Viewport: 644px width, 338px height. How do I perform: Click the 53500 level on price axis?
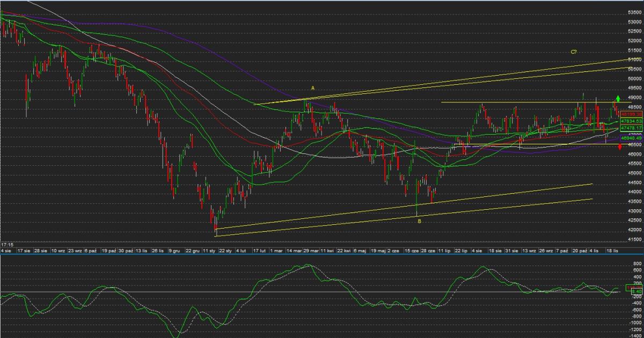click(x=634, y=12)
